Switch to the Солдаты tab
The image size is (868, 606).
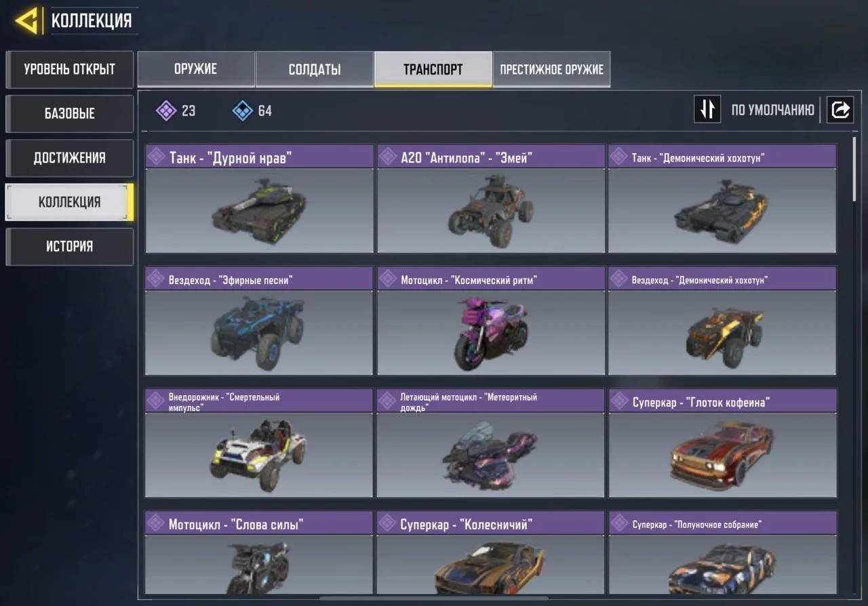(315, 69)
